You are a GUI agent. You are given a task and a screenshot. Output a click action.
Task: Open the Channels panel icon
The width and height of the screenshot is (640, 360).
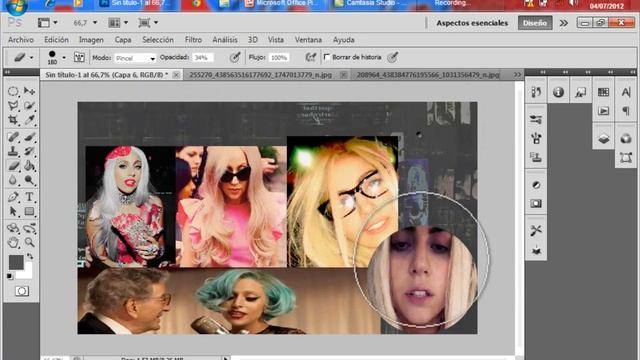(626, 139)
